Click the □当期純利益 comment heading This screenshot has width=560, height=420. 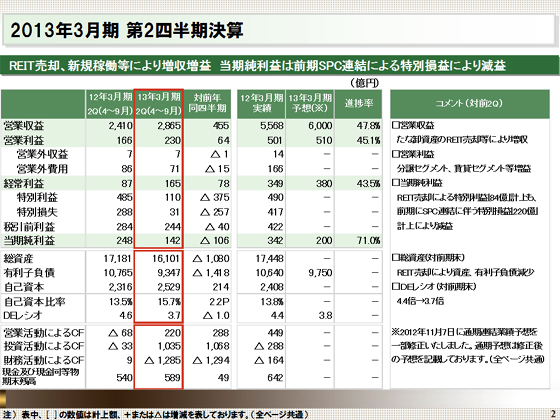417,183
